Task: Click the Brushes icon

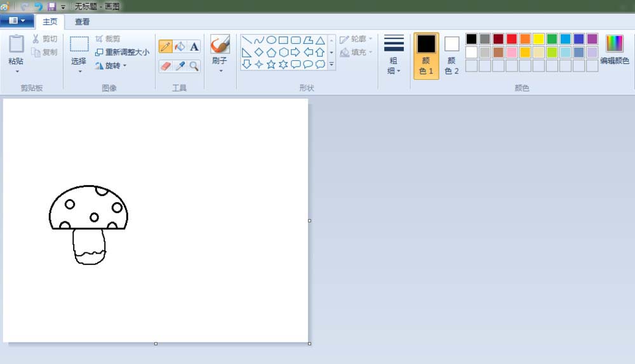Action: [220, 44]
